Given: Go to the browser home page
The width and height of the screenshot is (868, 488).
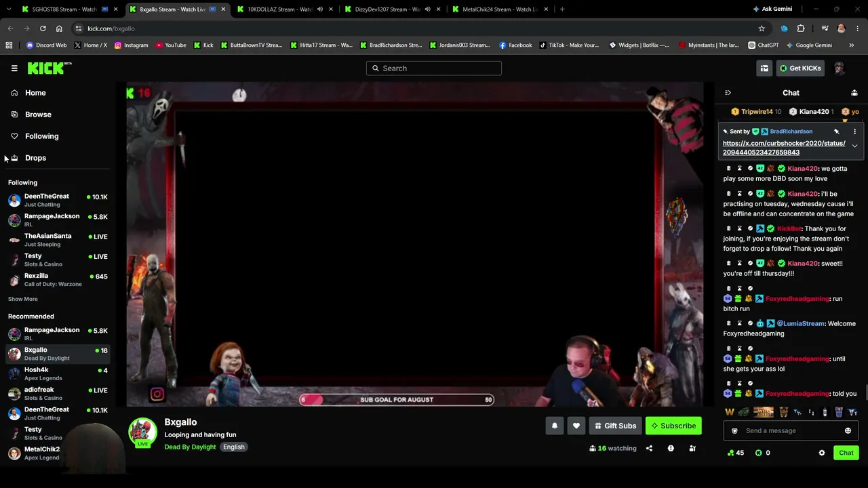Looking at the screenshot, I should (x=59, y=28).
